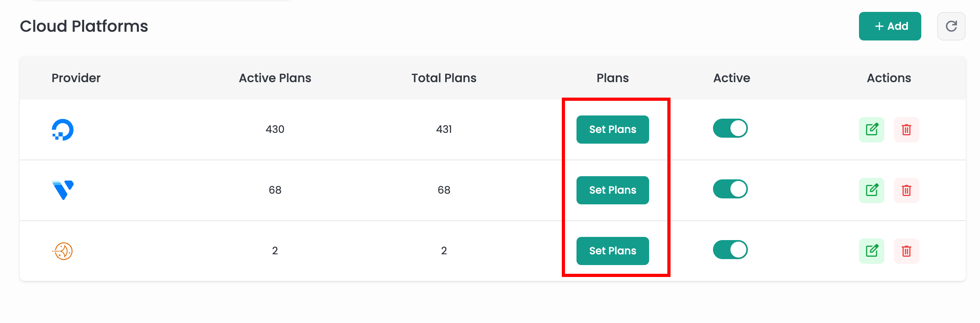This screenshot has height=323, width=980.
Task: Edit the DigitalOcean platform entry
Action: click(871, 130)
